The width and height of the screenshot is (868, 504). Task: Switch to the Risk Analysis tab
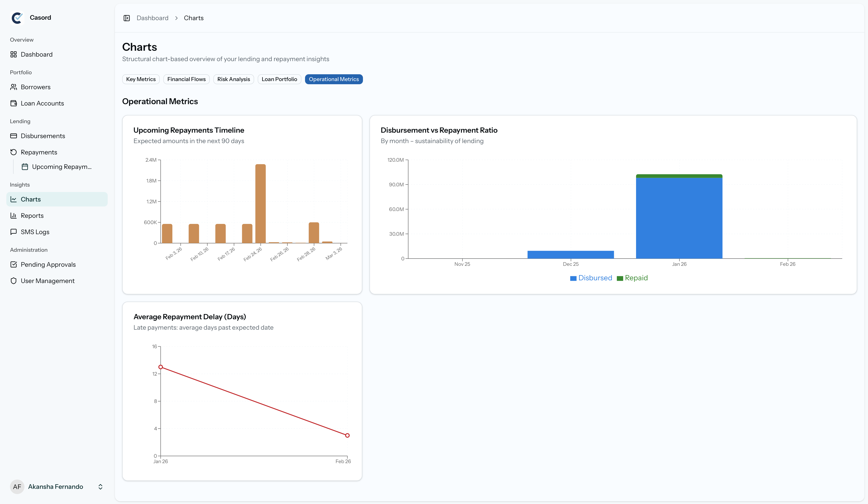click(x=234, y=79)
